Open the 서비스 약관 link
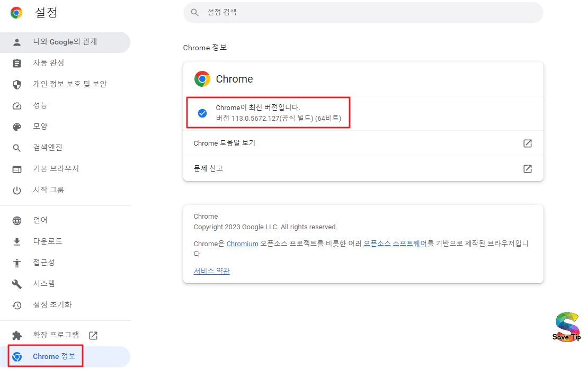The image size is (588, 369). (x=211, y=271)
